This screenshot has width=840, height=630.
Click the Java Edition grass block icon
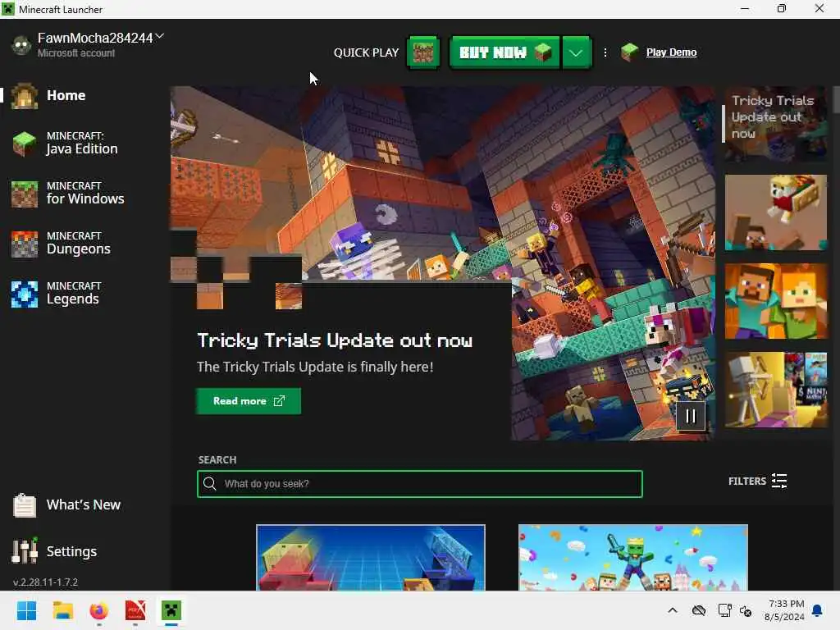click(x=24, y=144)
